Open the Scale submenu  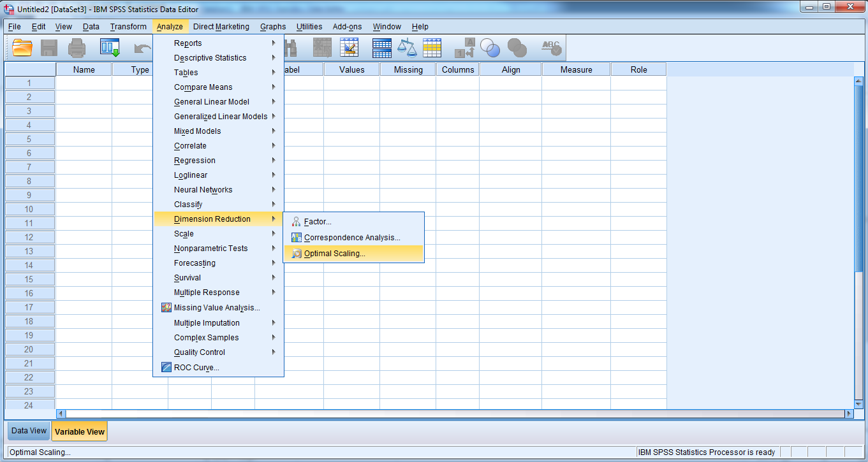[x=218, y=234]
